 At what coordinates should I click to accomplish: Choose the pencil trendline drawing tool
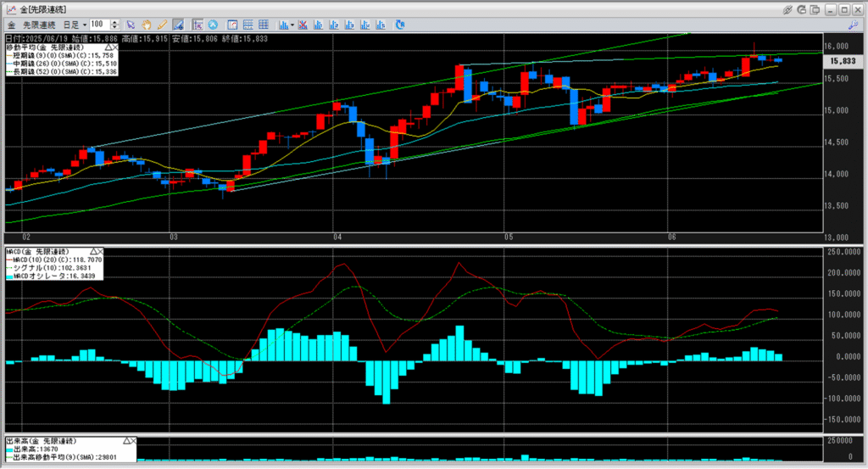point(162,25)
